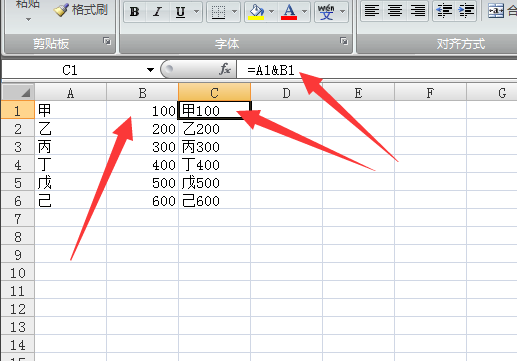The image size is (517, 361).
Task: Click cell showing 戊500
Action: pos(214,182)
